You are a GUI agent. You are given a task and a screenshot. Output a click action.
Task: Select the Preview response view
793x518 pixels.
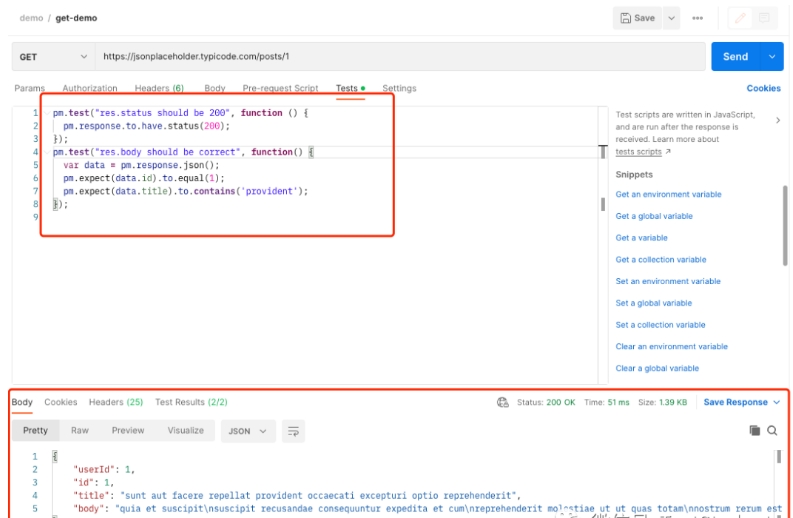tap(128, 430)
